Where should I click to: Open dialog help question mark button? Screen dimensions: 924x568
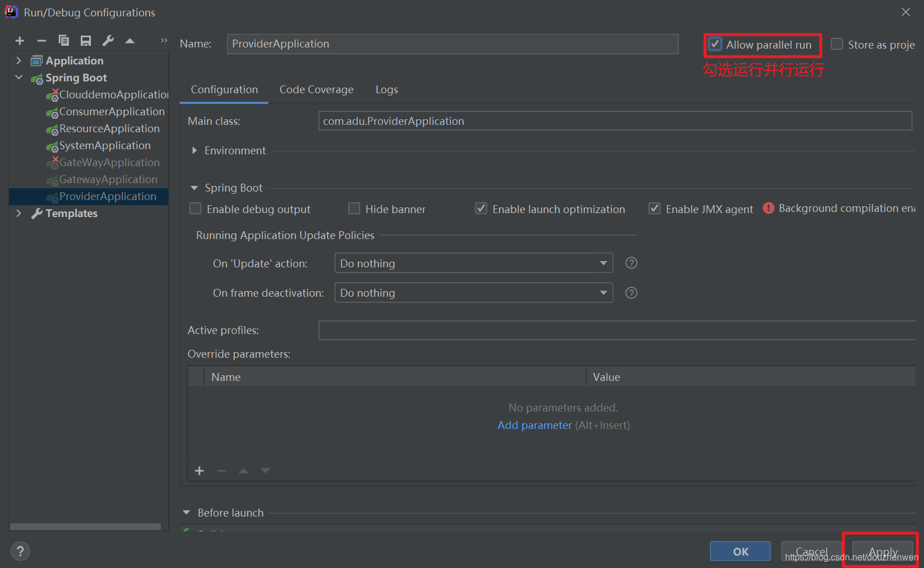pos(20,551)
